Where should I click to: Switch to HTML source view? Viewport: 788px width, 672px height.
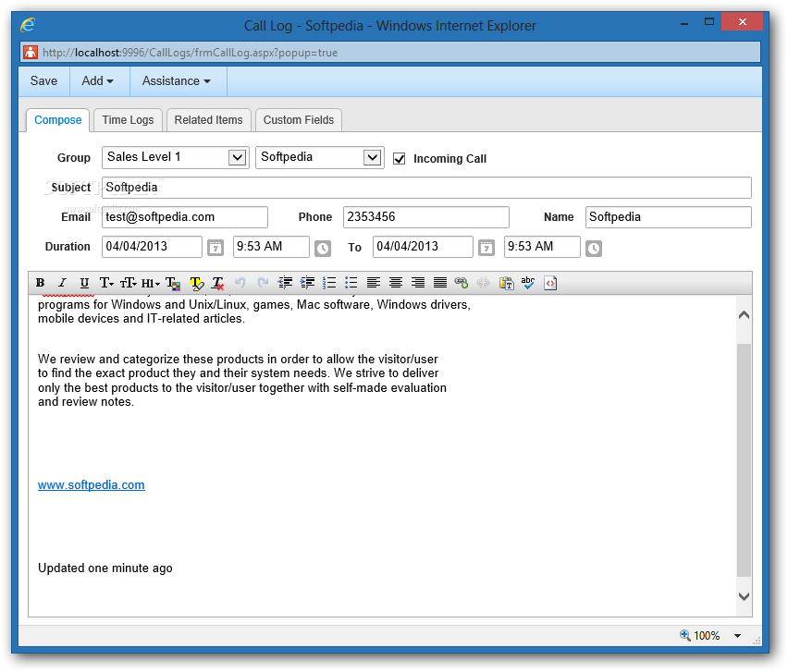pos(550,283)
